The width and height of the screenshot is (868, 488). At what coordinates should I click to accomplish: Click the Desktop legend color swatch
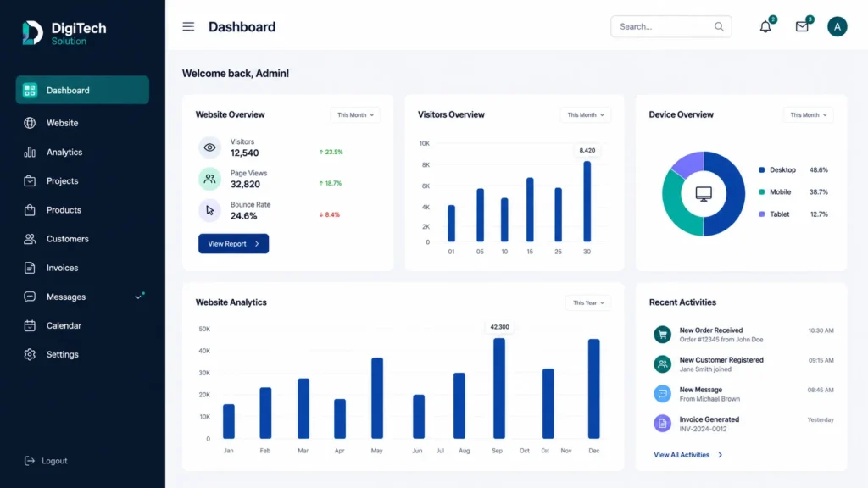point(762,169)
